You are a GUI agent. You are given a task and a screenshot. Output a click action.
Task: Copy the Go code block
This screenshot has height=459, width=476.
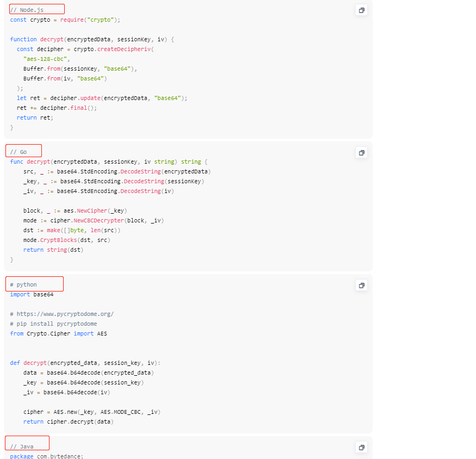[361, 153]
